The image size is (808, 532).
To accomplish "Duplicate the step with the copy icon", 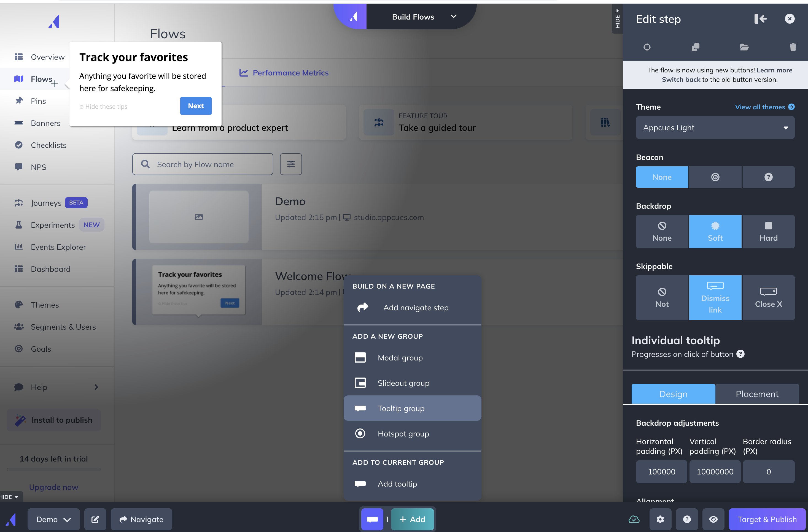I will point(696,47).
